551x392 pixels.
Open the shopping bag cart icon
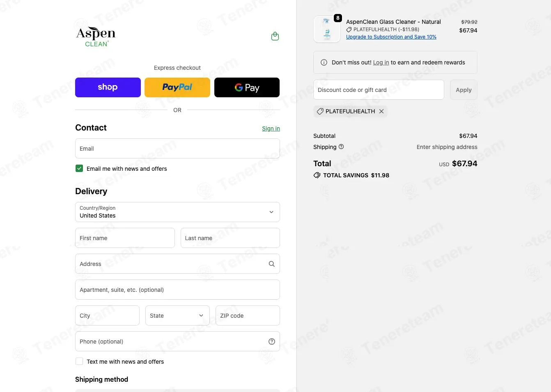tap(275, 37)
